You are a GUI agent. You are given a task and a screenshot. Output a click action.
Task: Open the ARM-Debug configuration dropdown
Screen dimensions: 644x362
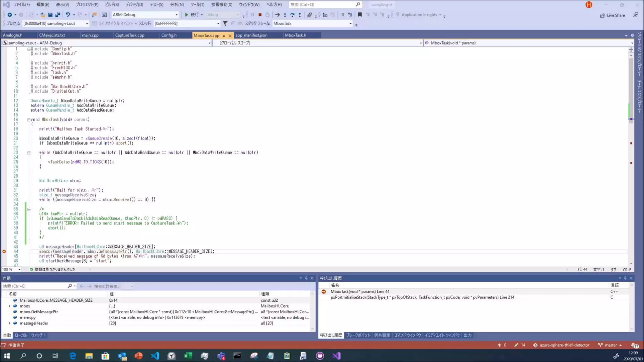tap(176, 15)
